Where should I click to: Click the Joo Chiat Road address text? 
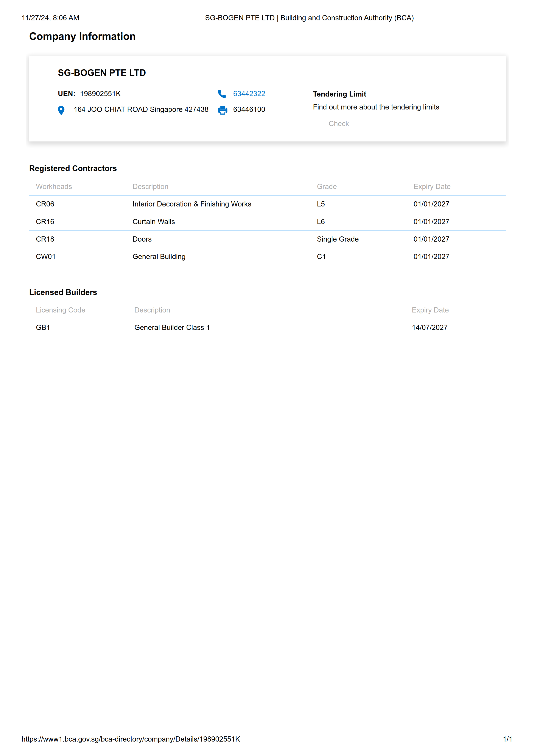tap(141, 110)
